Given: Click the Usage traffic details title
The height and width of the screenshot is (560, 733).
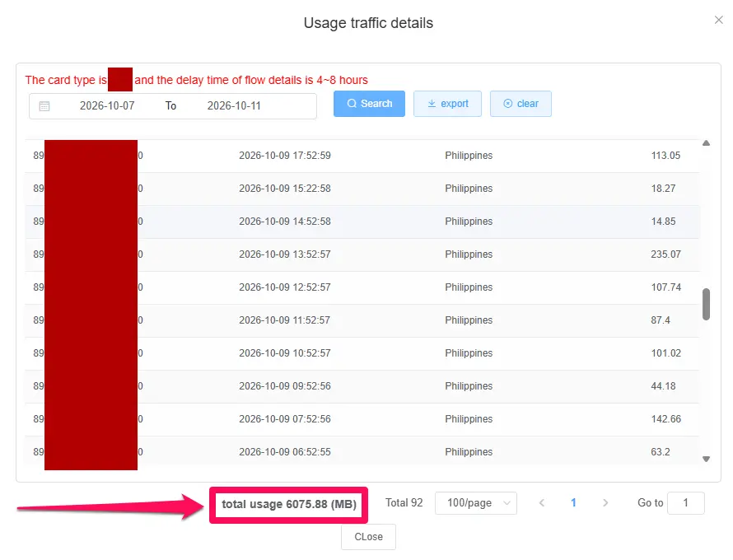Looking at the screenshot, I should point(368,23).
